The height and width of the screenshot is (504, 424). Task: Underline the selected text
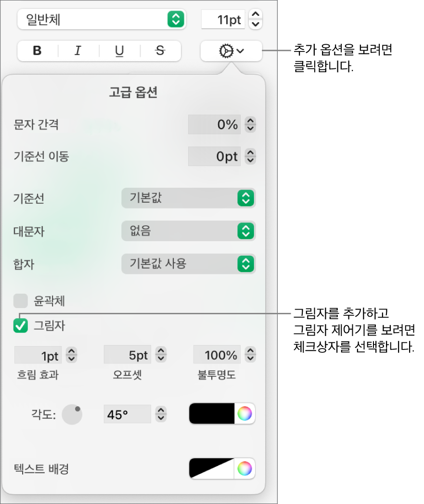pos(119,51)
